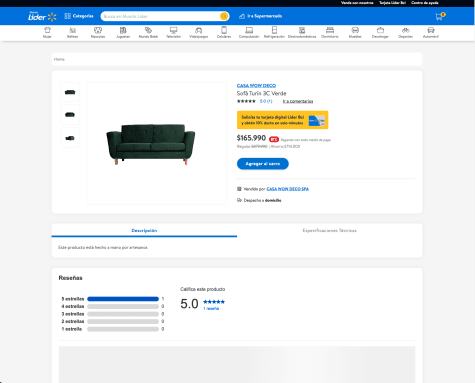This screenshot has width=475, height=383.
Task: Open the Celulares category
Action: (224, 33)
